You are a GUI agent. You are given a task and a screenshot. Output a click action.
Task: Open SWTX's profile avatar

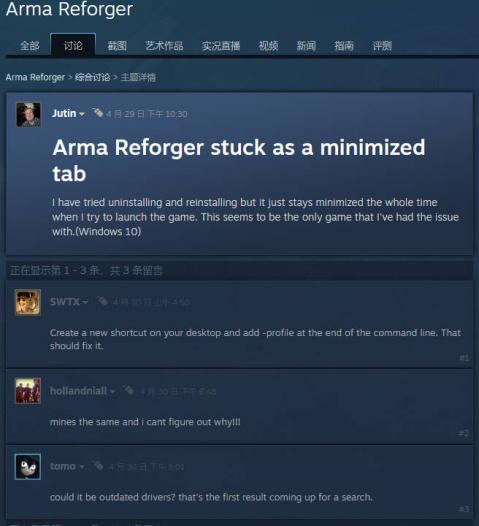point(28,302)
